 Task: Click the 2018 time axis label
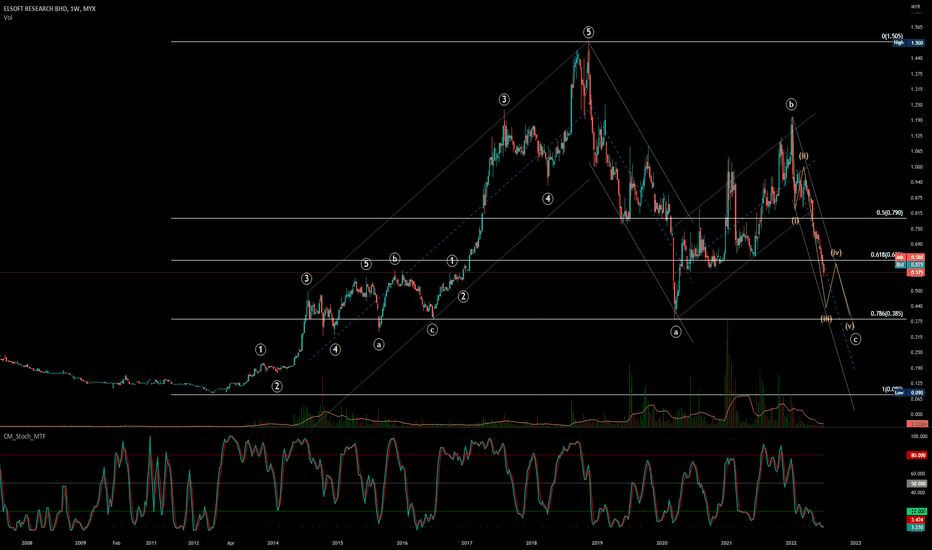(531, 543)
